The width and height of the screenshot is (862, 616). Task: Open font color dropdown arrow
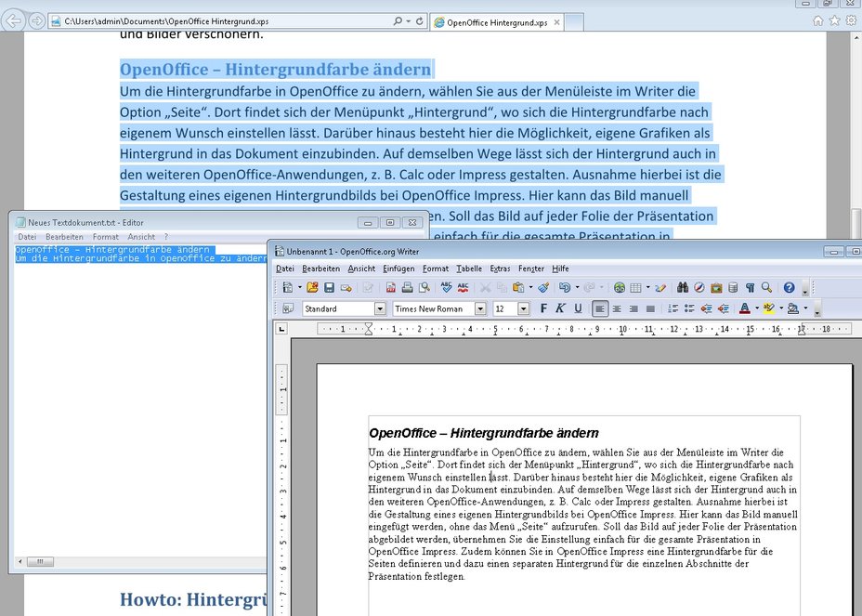pyautogui.click(x=757, y=308)
